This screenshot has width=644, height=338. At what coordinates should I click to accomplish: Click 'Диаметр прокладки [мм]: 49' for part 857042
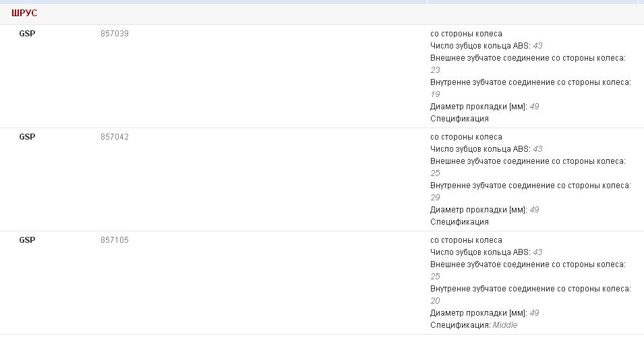coord(484,210)
